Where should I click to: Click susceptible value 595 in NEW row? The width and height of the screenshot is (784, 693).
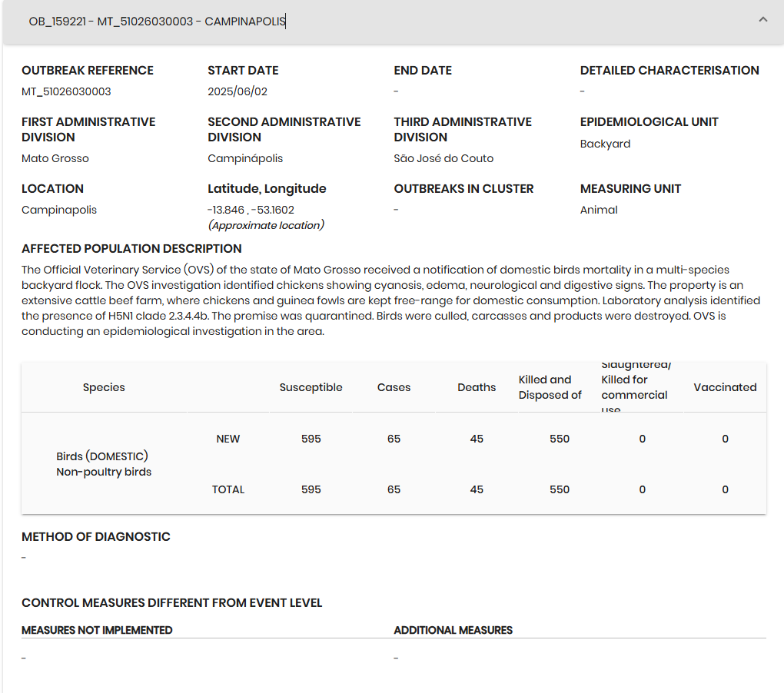click(311, 439)
